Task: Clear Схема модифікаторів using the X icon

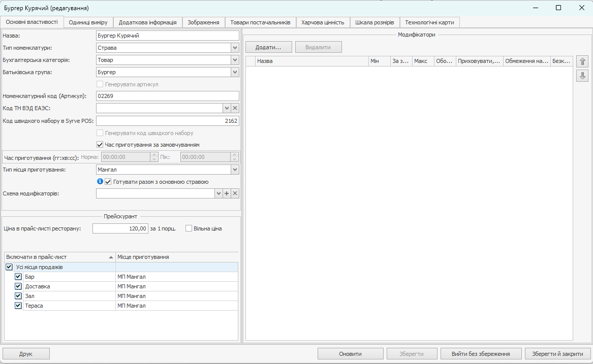Action: 235,193
